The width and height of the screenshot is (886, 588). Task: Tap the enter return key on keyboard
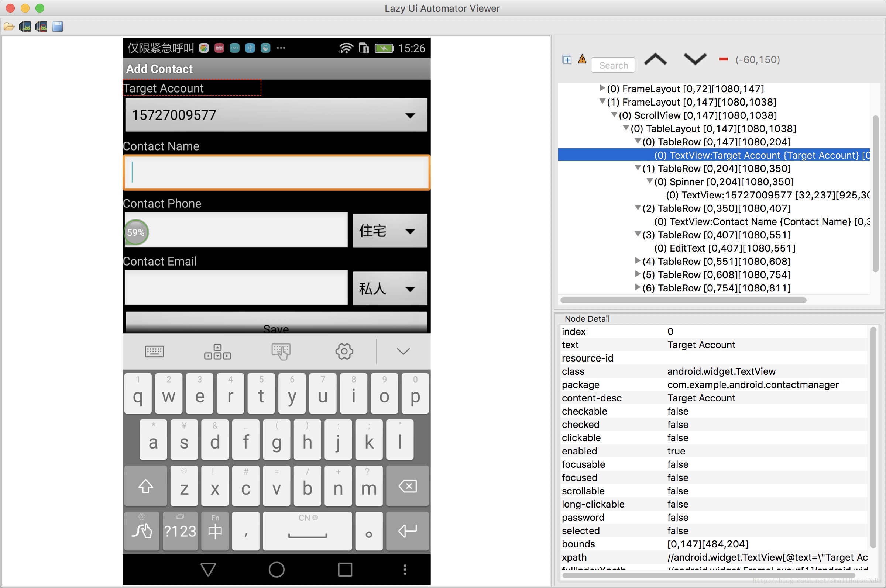[x=408, y=531]
